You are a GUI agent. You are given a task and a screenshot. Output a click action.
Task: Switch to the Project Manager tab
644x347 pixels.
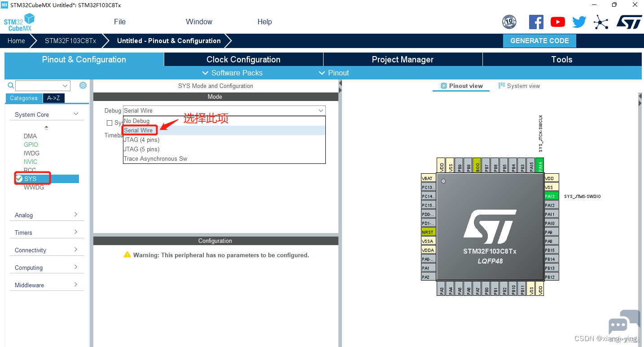coord(403,60)
